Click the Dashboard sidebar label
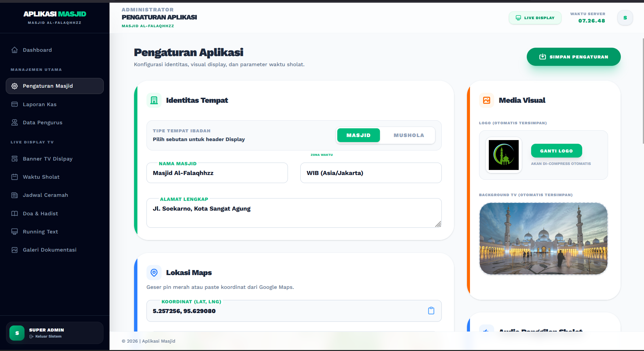The width and height of the screenshot is (644, 351). pyautogui.click(x=37, y=50)
